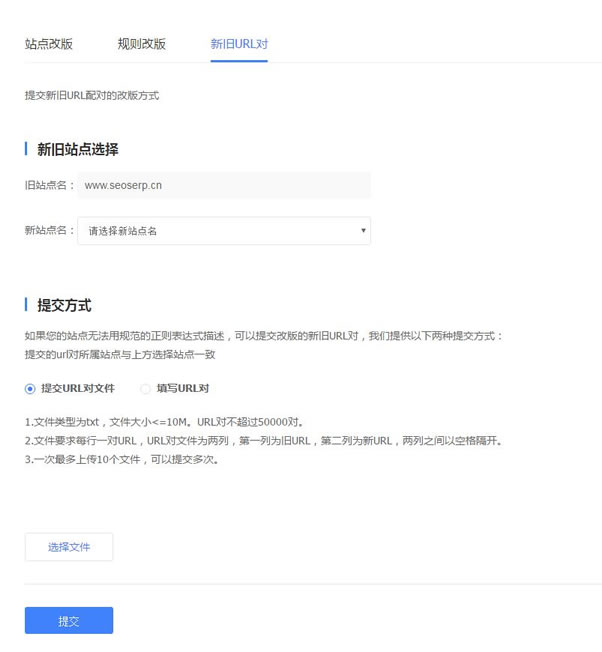Click the blue 提交 button
This screenshot has width=602, height=652.
[x=69, y=620]
